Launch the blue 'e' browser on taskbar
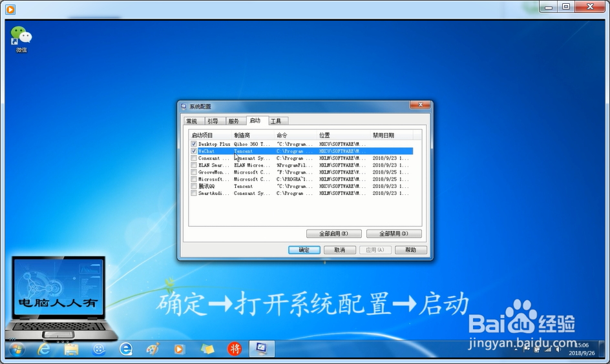 pyautogui.click(x=125, y=349)
